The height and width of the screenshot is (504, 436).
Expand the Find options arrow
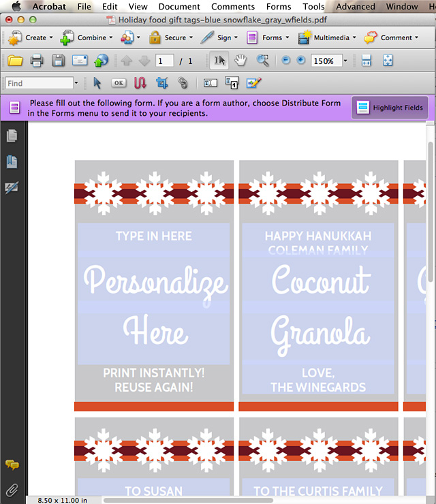[x=76, y=83]
